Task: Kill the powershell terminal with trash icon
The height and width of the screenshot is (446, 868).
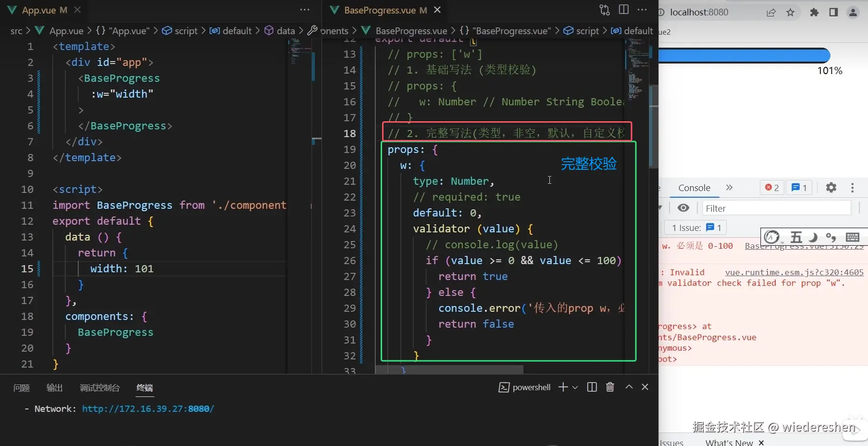Action: coord(610,387)
